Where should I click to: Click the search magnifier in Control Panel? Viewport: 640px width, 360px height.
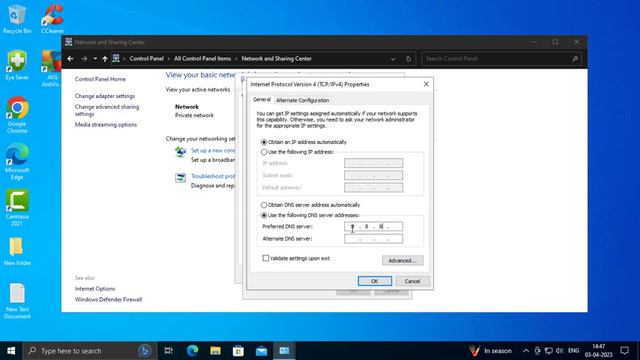tap(575, 59)
